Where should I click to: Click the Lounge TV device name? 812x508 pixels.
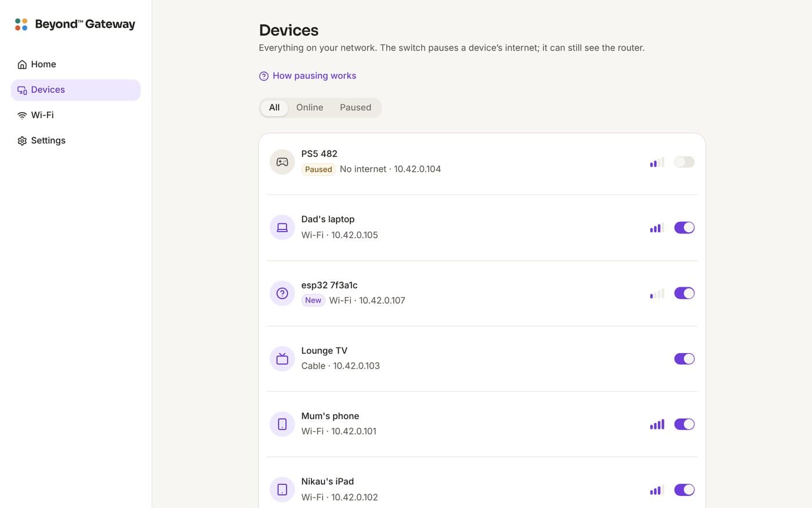324,351
